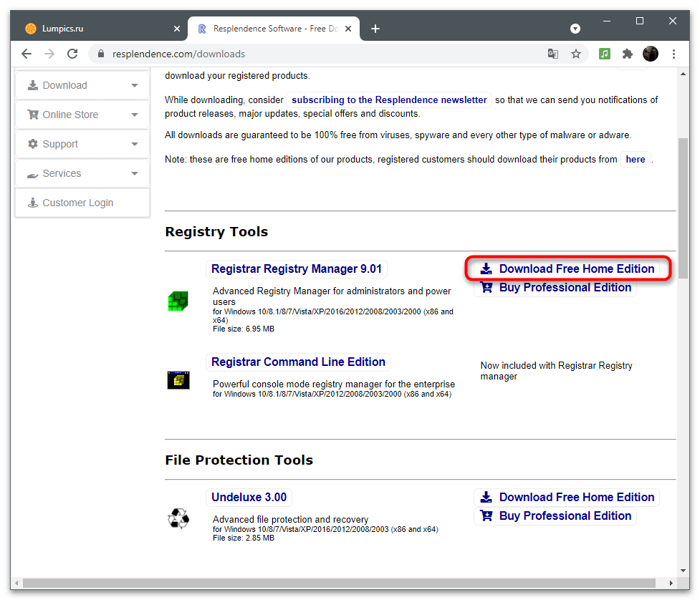700x600 pixels.
Task: Expand the Support sidebar arrow
Action: point(135,144)
